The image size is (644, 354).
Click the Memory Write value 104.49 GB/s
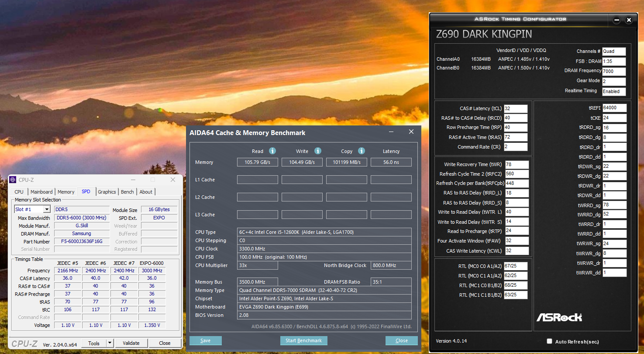(x=302, y=162)
